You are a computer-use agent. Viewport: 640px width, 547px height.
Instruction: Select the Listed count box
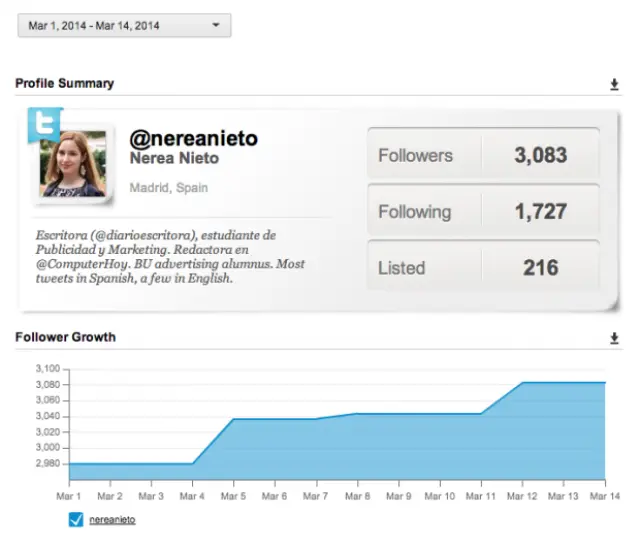483,267
